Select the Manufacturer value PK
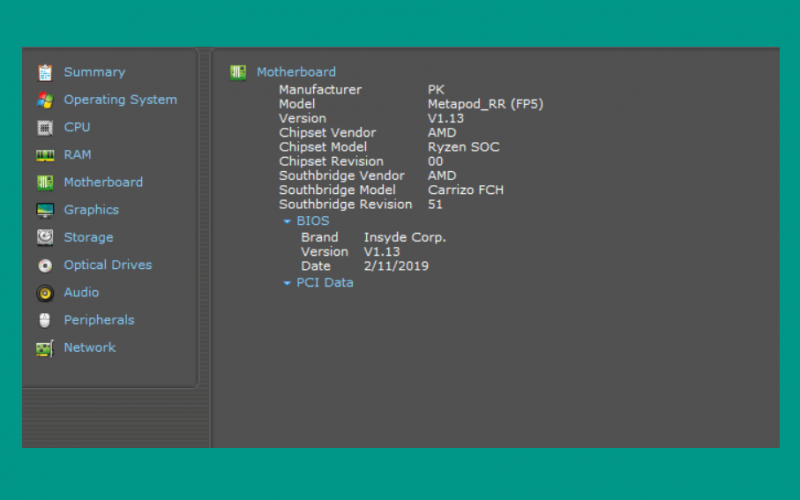 click(436, 90)
